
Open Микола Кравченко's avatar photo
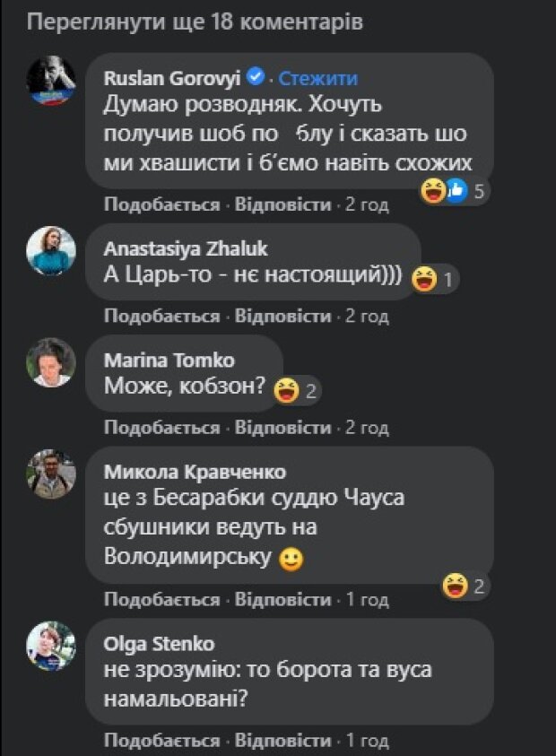pyautogui.click(x=51, y=473)
